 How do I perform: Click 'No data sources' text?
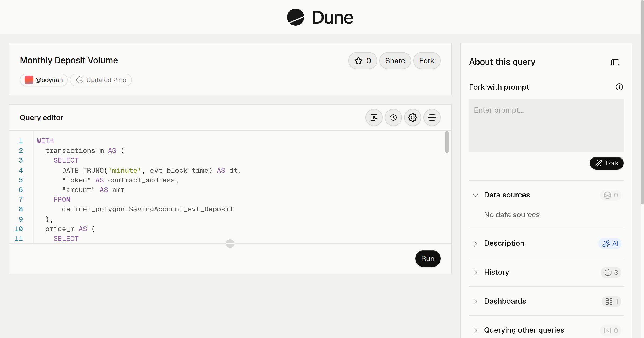tap(512, 215)
